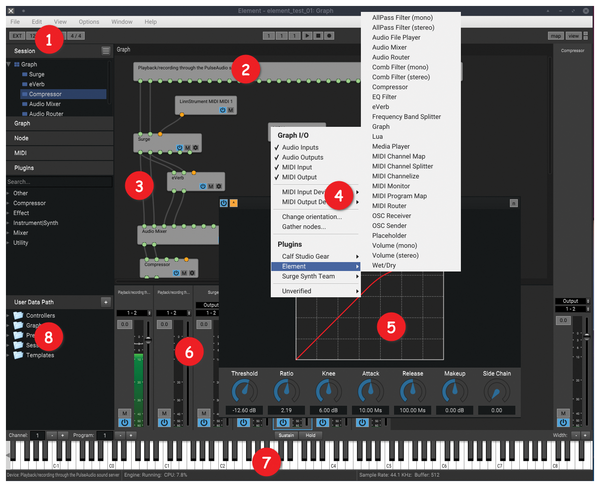Open Surge Synth Team plugins submenu
Screen dimensions: 600x487
pos(316,276)
